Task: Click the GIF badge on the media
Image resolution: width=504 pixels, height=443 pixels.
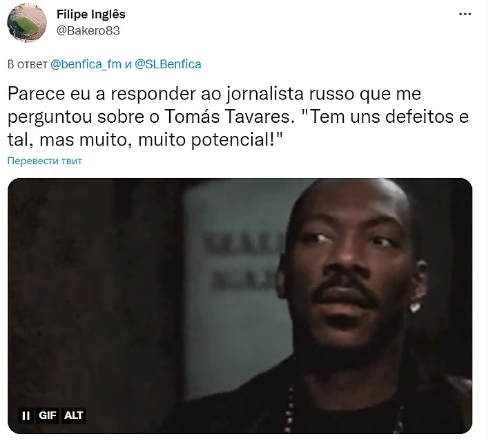Action: [x=48, y=415]
